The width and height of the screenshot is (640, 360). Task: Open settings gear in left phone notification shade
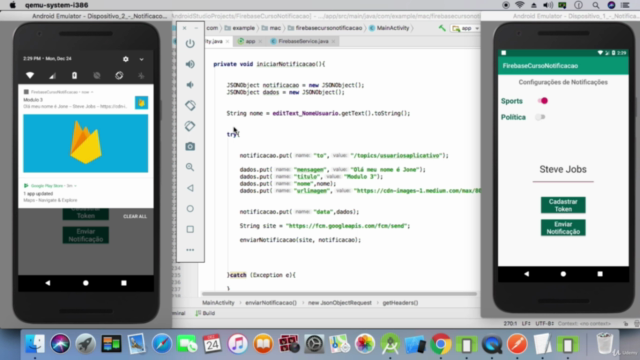[126, 59]
